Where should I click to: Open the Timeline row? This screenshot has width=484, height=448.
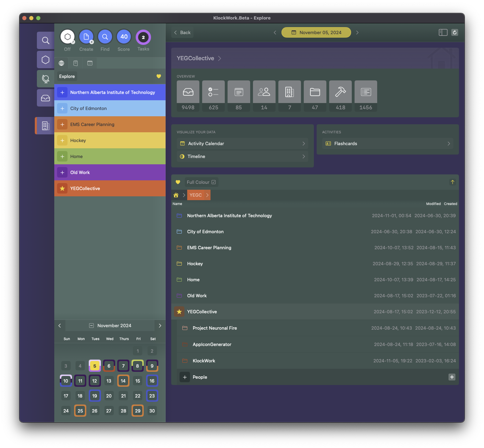[243, 156]
